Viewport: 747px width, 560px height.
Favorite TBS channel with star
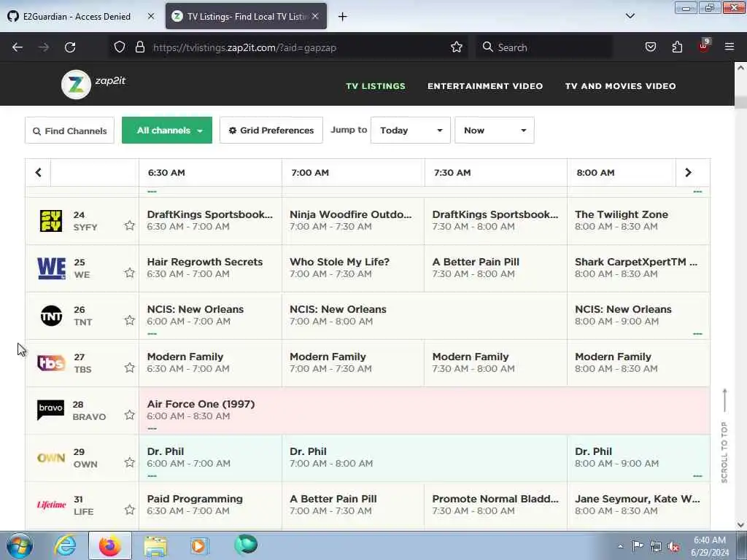click(x=129, y=367)
